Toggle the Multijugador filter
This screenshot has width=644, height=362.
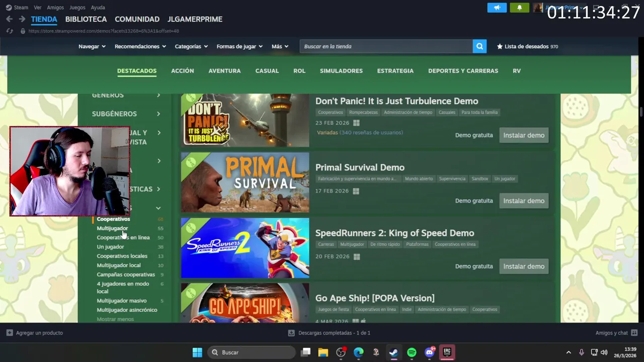[x=112, y=228]
